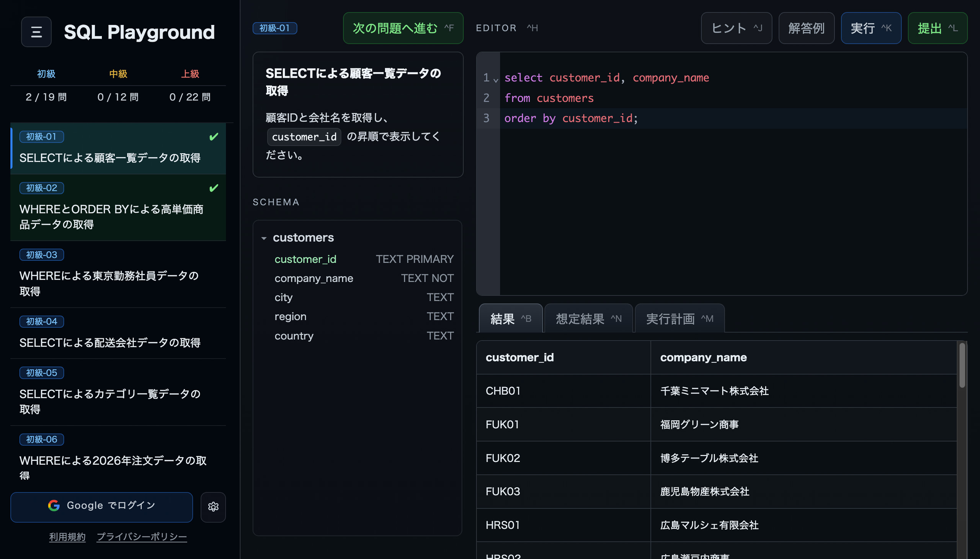Open the 想定結果 expected results tab
Viewport: 980px width, 559px height.
coord(589,319)
